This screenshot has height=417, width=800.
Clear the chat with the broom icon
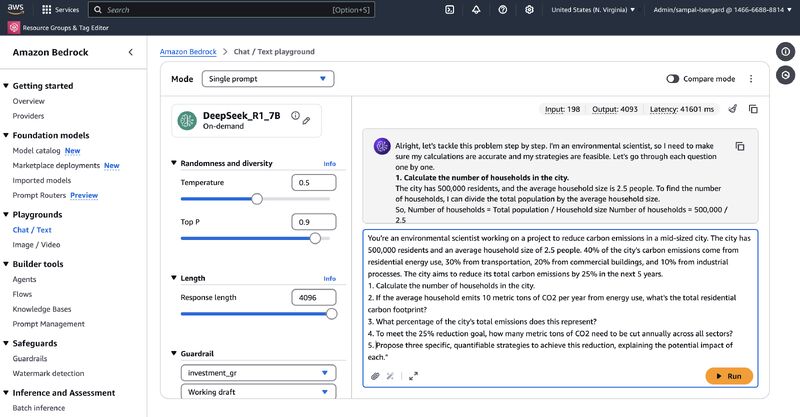click(x=733, y=109)
